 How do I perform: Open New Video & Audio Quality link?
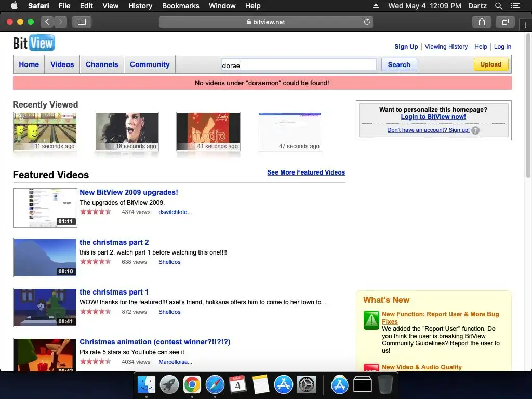[422, 367]
